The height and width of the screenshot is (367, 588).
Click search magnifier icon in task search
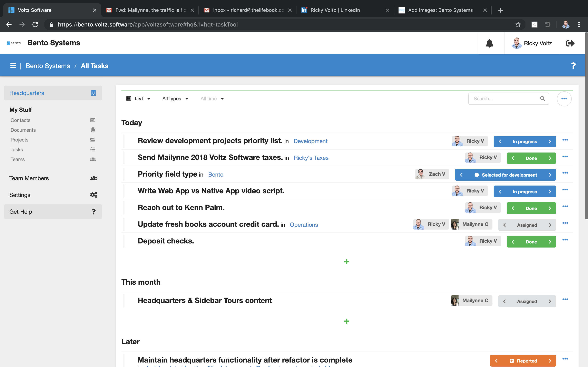coord(542,98)
